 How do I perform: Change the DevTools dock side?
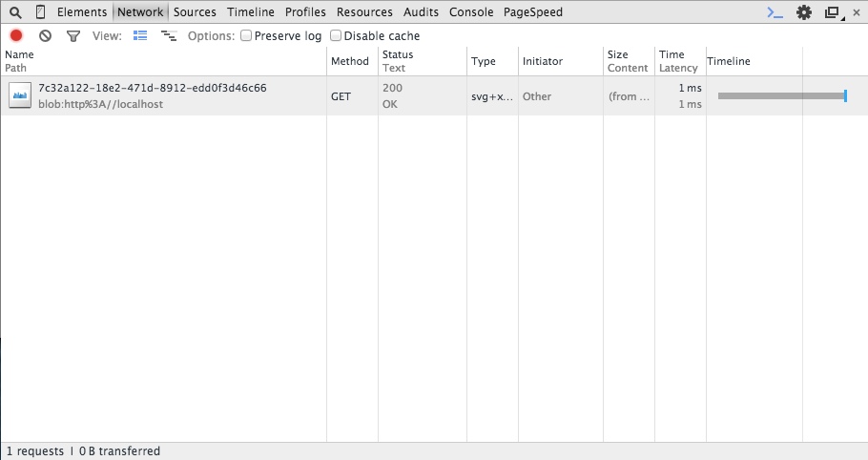click(x=833, y=12)
